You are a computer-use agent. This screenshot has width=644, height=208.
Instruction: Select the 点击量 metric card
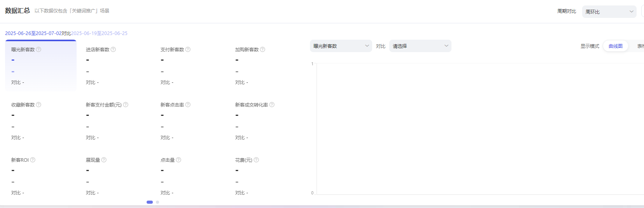coord(190,176)
